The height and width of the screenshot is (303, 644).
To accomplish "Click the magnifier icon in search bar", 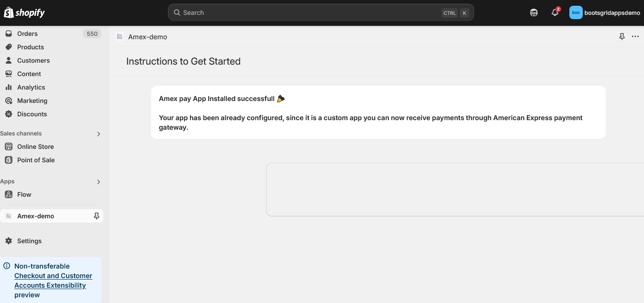I will (x=177, y=13).
